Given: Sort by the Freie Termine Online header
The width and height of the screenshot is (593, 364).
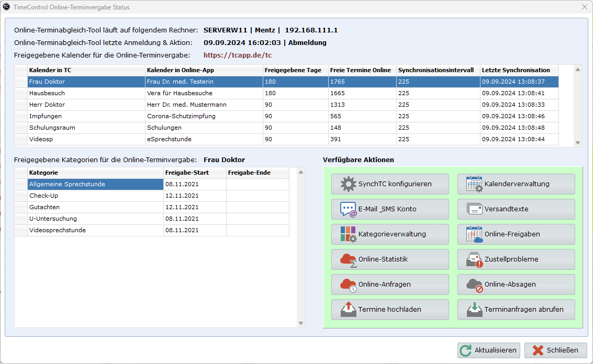Looking at the screenshot, I should tap(362, 70).
